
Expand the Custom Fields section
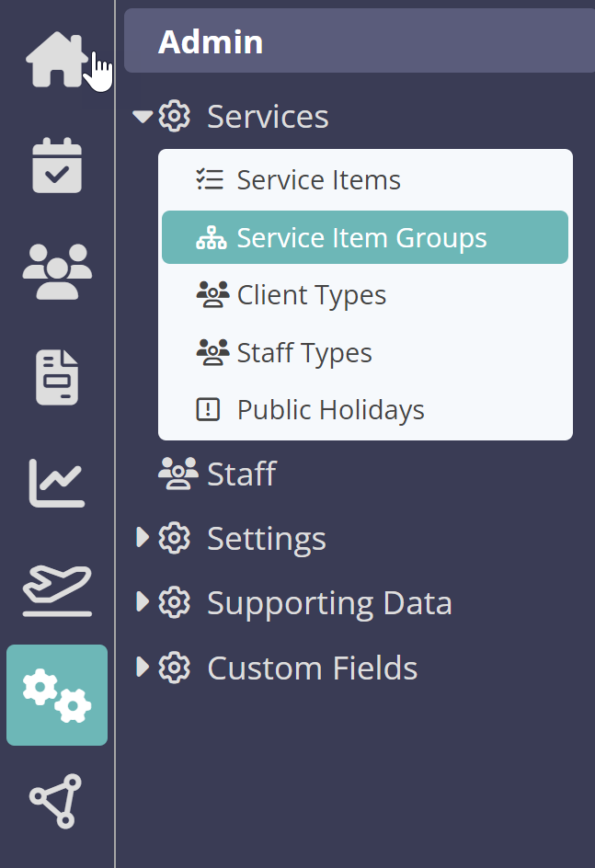tap(143, 668)
